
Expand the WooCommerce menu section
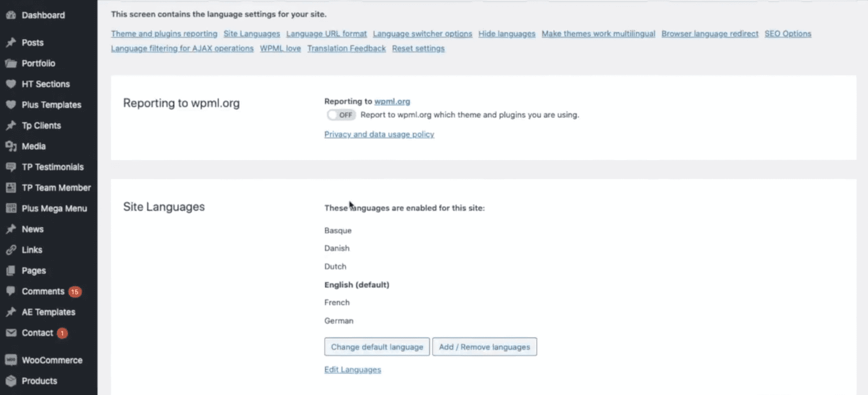tap(51, 360)
